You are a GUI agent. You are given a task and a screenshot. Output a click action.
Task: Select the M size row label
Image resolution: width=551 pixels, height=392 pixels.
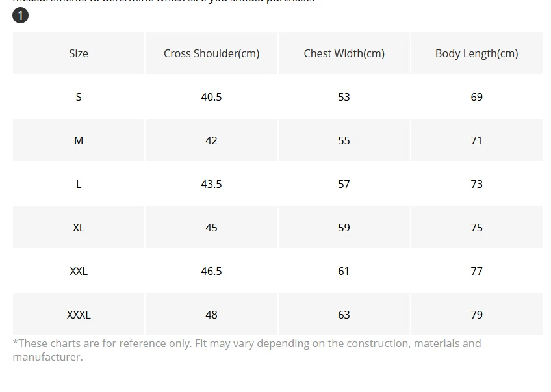(79, 140)
